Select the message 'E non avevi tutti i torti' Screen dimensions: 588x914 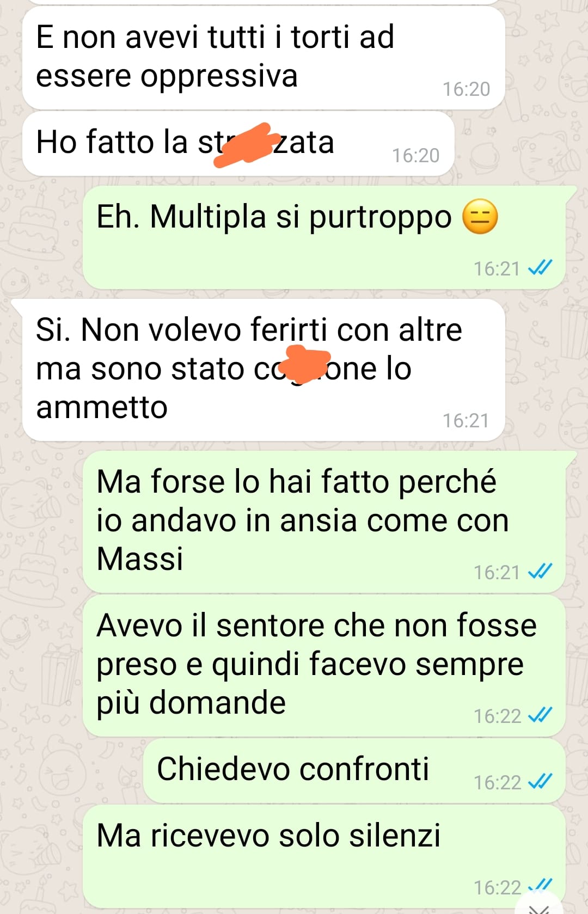click(264, 58)
